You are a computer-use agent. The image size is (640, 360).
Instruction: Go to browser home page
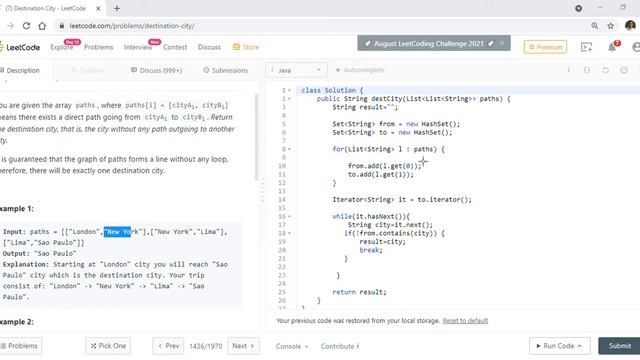[x=42, y=26]
